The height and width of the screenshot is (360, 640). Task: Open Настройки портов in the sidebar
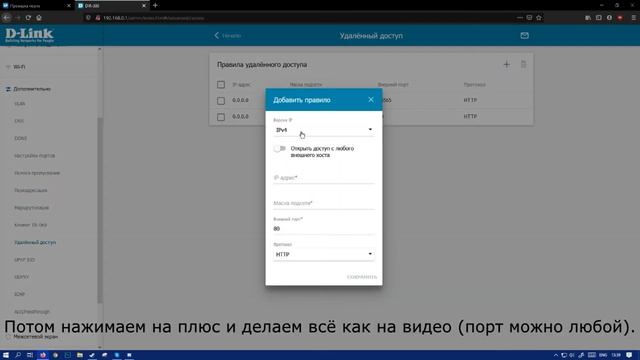(x=34, y=156)
